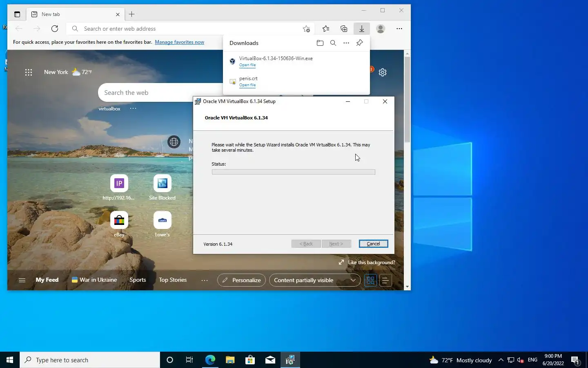This screenshot has width=588, height=368.
Task: Open downloads folder icon in Downloads panel
Action: [320, 43]
